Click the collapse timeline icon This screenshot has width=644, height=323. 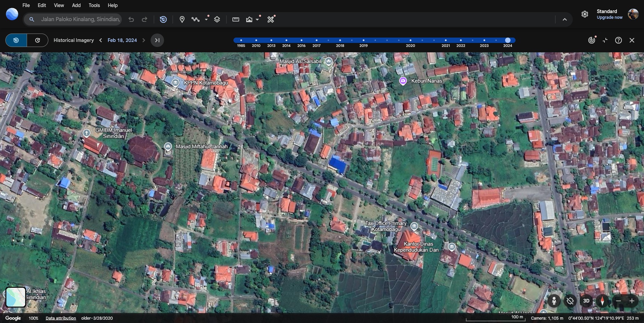coord(605,40)
